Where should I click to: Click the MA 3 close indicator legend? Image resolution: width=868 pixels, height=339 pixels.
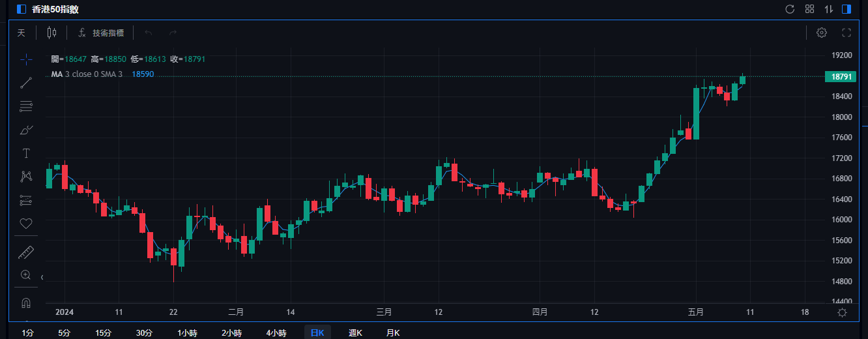coord(87,74)
